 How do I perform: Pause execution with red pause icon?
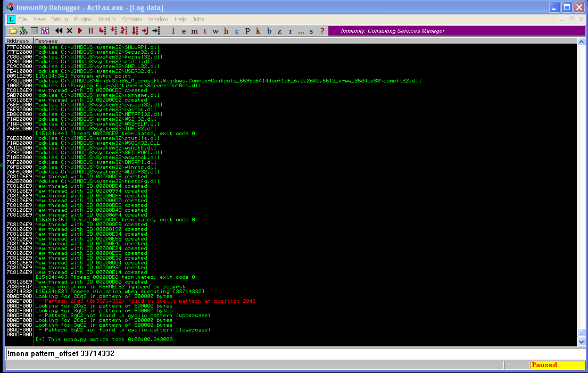point(90,31)
